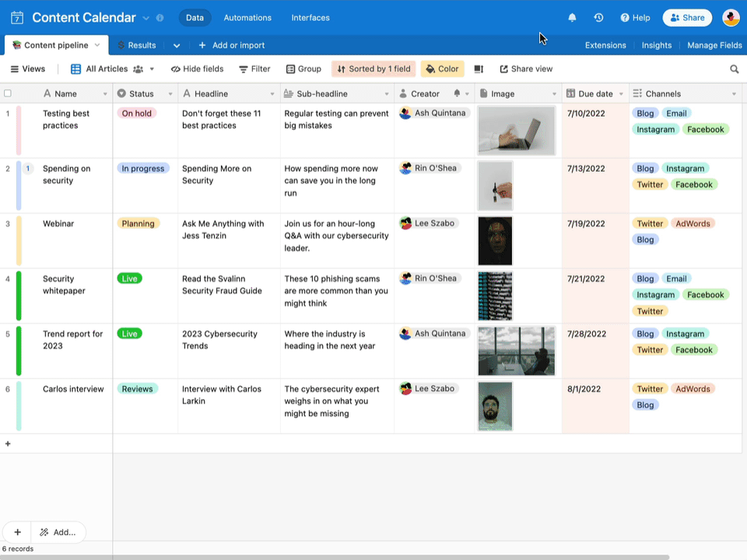Expand the Status column dropdown arrow

170,94
